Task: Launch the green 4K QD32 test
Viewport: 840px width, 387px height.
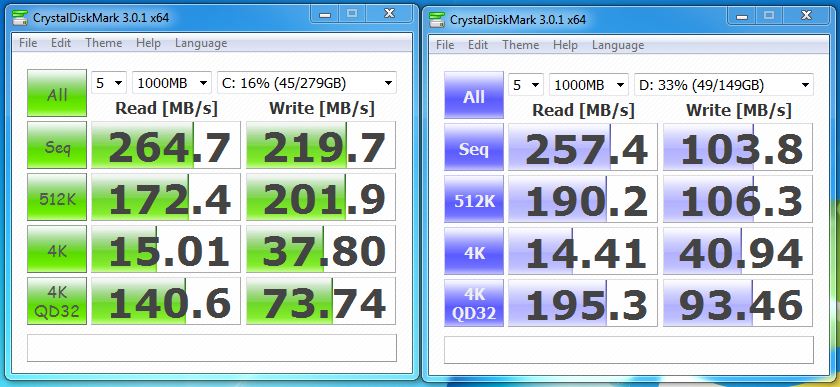Action: pyautogui.click(x=57, y=301)
